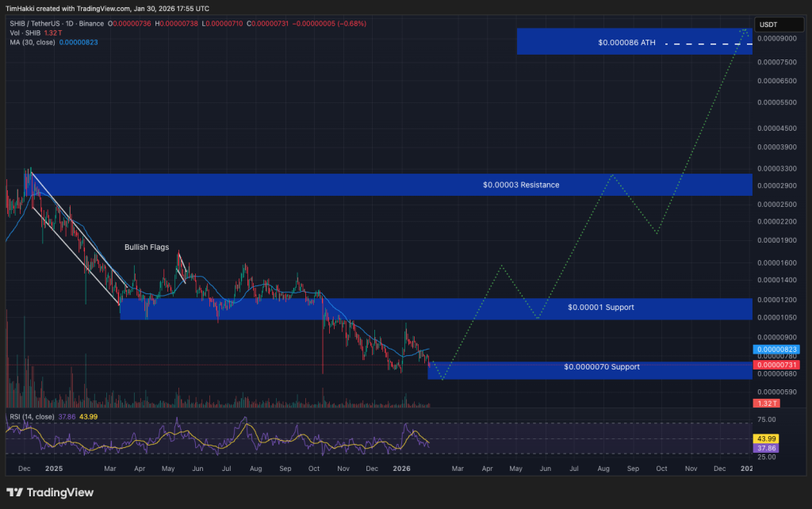Click the 2025 label on time axis
The height and width of the screenshot is (509, 812).
[x=54, y=469]
